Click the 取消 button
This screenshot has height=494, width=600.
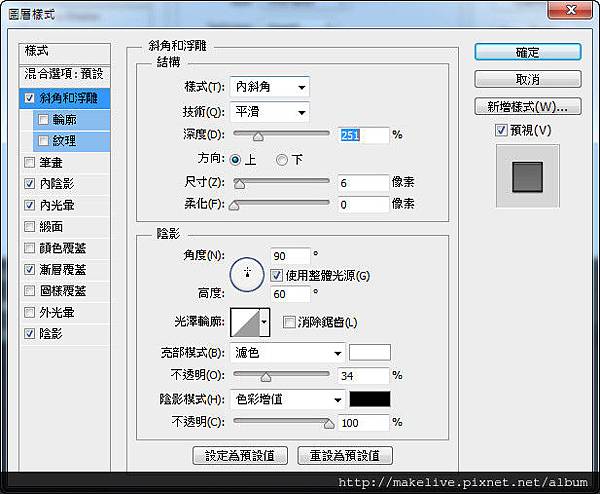pos(528,79)
